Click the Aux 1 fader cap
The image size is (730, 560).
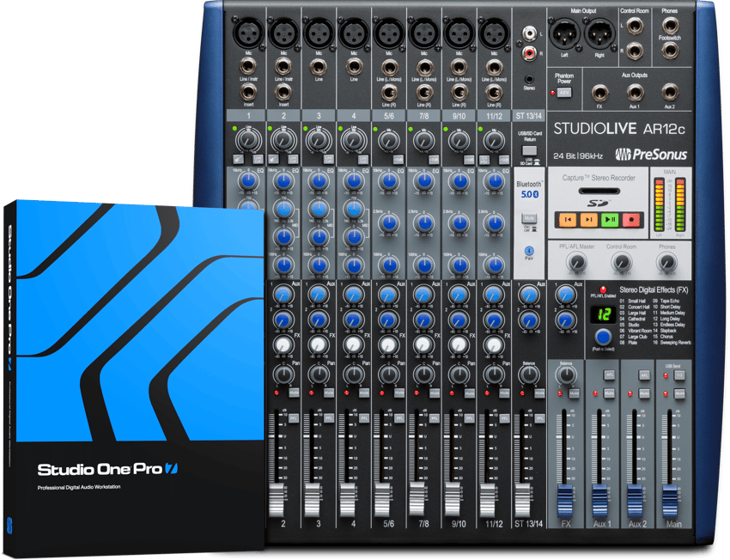pos(599,501)
